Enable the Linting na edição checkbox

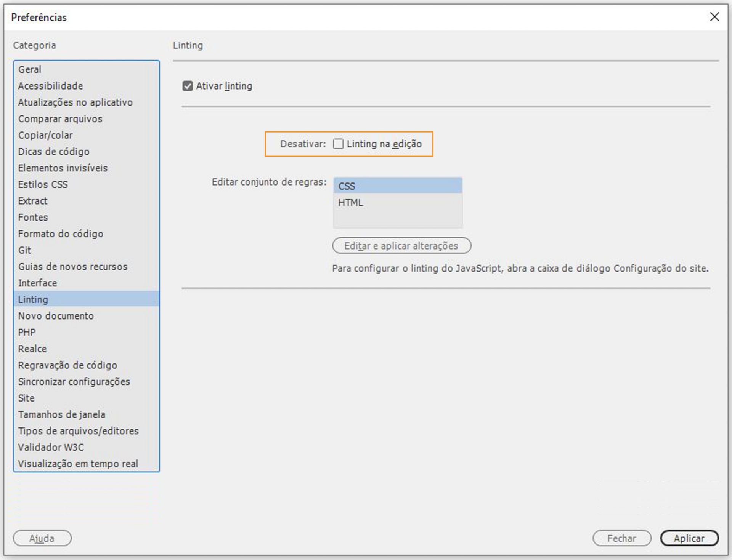(338, 144)
